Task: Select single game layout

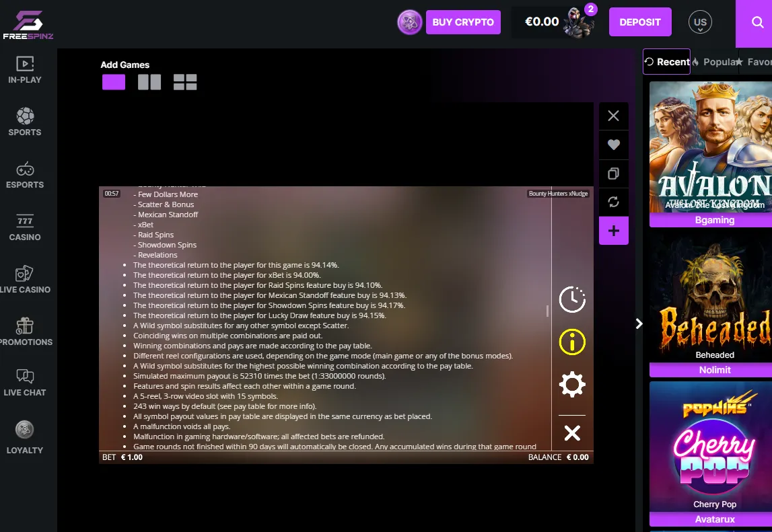Action: point(114,82)
